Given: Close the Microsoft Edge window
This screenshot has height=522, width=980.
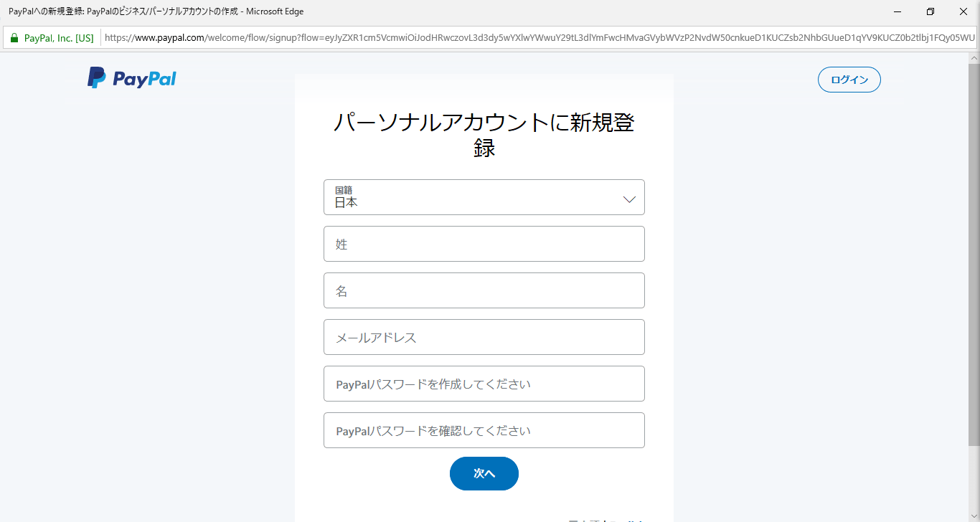Looking at the screenshot, I should (x=963, y=11).
